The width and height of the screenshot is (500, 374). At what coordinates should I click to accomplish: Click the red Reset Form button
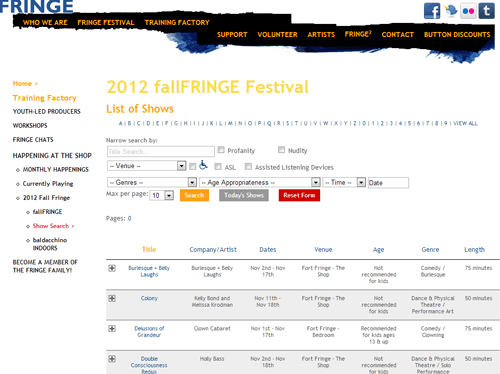tap(299, 195)
